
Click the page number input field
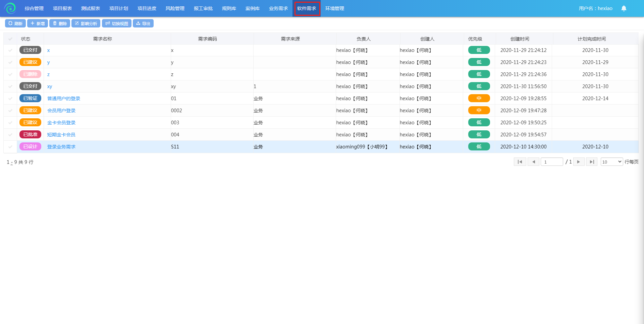[552, 162]
